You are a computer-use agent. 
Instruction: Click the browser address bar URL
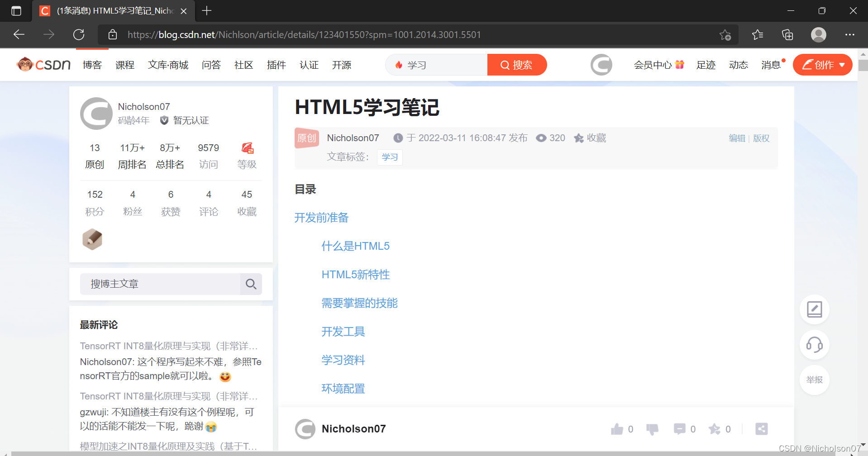(x=304, y=35)
